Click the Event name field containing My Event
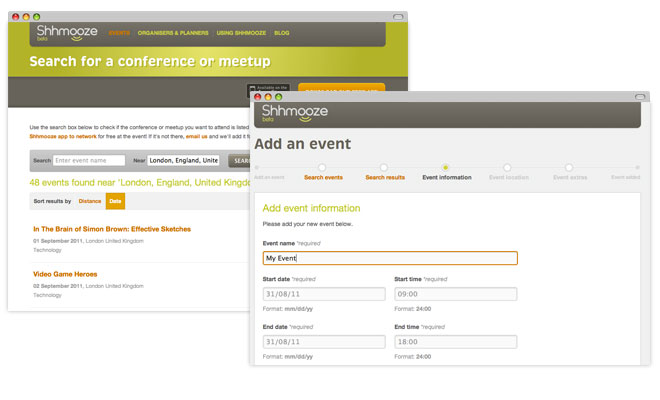Screen dimensions: 660x400 (390, 258)
